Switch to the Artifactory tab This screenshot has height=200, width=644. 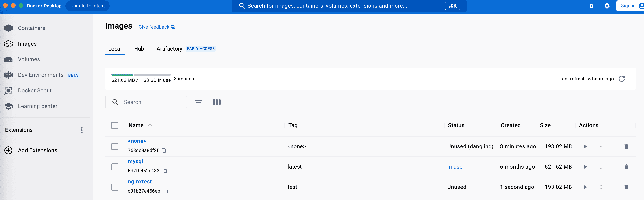pyautogui.click(x=169, y=49)
